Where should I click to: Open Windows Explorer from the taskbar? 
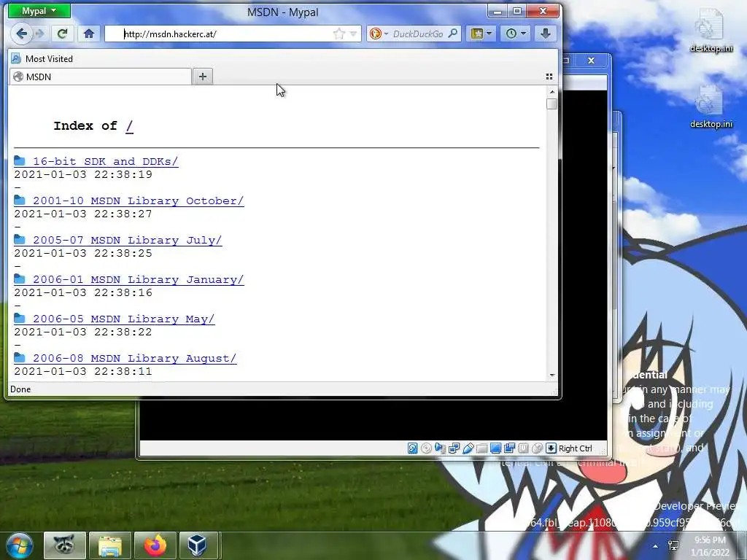(x=109, y=545)
